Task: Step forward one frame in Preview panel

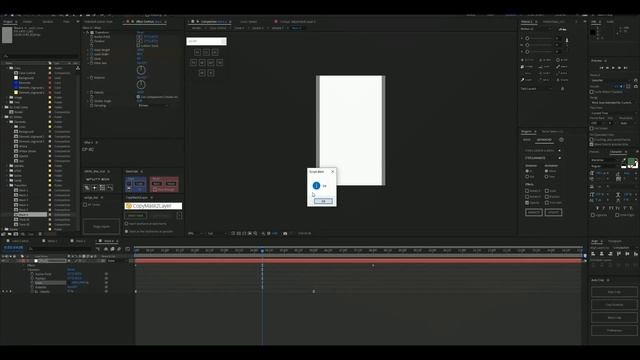Action: pos(619,68)
